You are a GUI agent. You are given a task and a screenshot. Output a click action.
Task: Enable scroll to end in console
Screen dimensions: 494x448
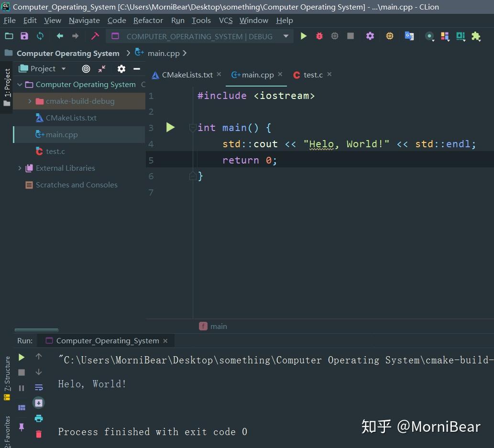[38, 403]
